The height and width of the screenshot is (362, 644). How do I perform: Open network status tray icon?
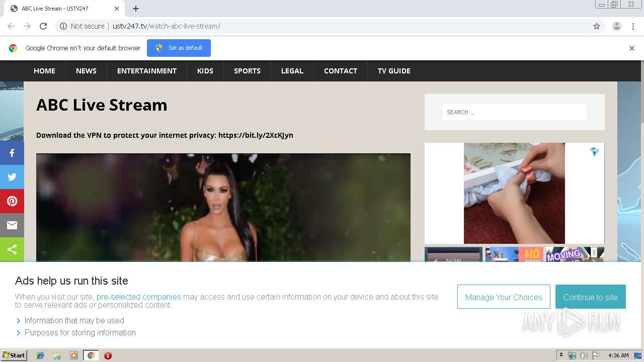pyautogui.click(x=572, y=355)
